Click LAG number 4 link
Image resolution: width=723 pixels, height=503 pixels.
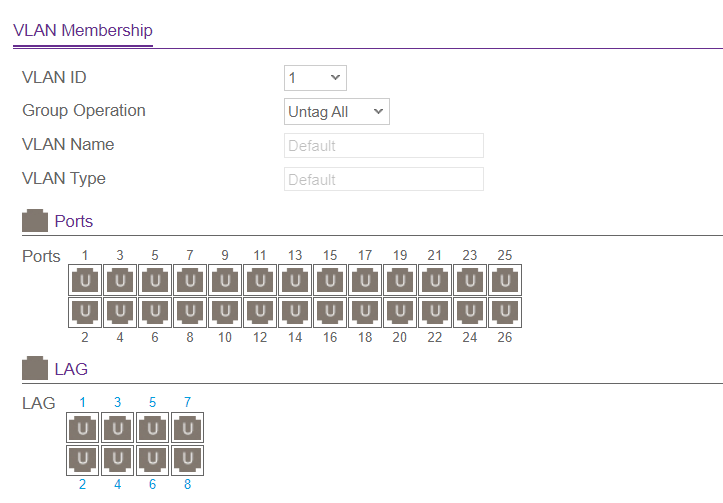click(118, 484)
